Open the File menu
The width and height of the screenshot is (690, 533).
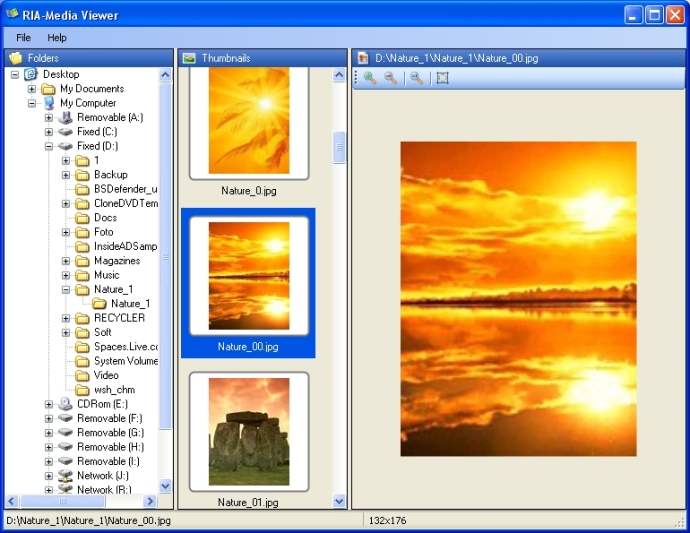click(23, 37)
